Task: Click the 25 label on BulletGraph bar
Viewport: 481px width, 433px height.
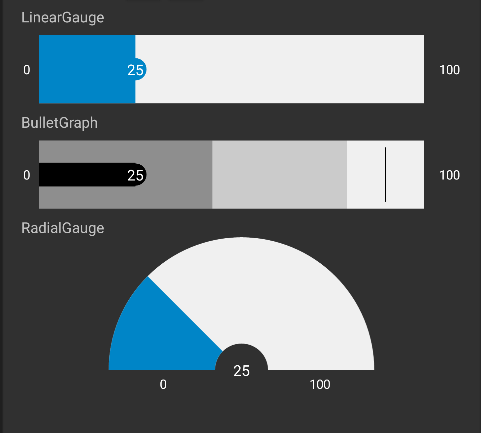Action: pos(135,175)
